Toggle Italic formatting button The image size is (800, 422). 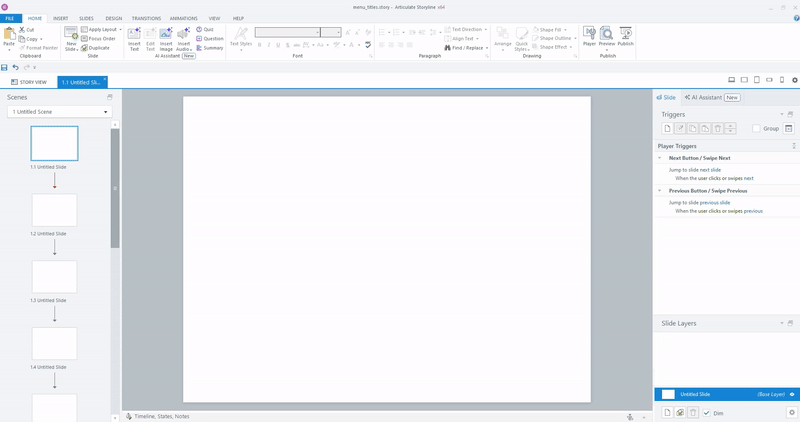pos(269,45)
